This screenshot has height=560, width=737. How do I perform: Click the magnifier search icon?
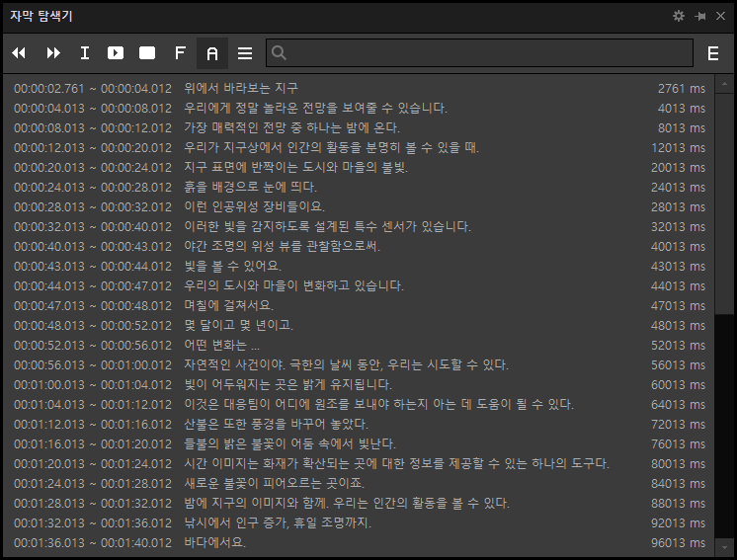(279, 52)
